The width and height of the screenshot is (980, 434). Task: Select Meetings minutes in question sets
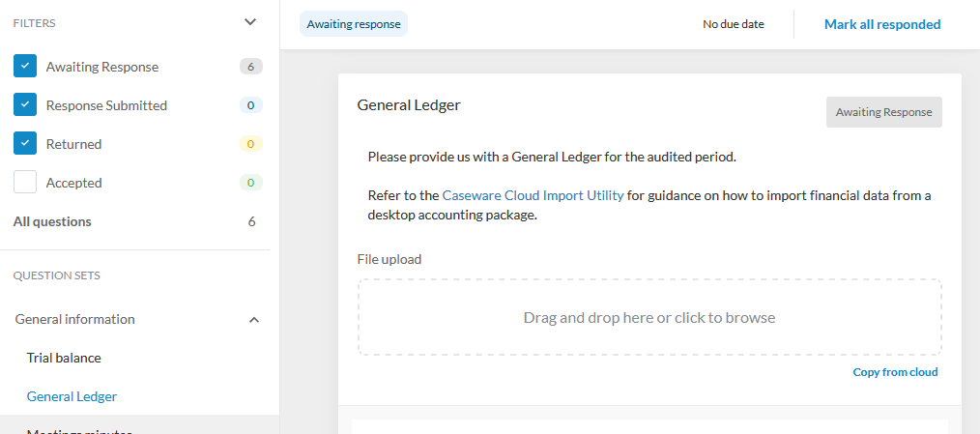[x=77, y=429]
